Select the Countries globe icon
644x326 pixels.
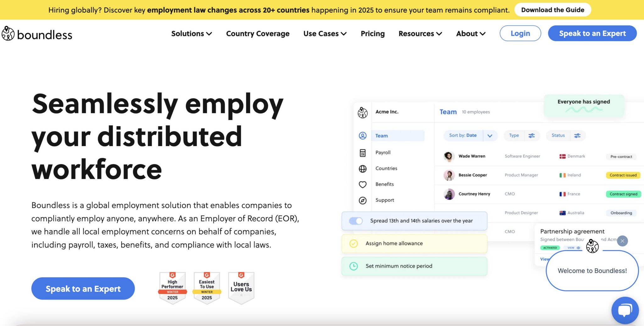[363, 168]
